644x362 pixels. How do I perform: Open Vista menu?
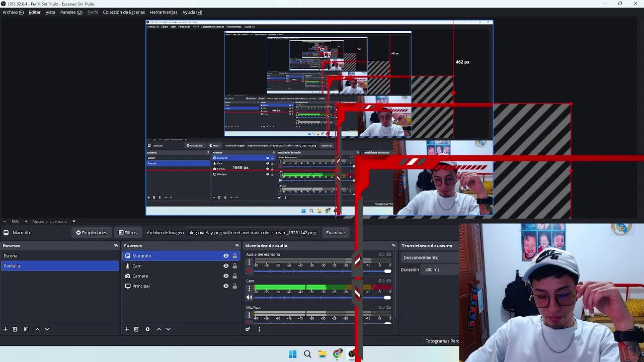pos(50,12)
